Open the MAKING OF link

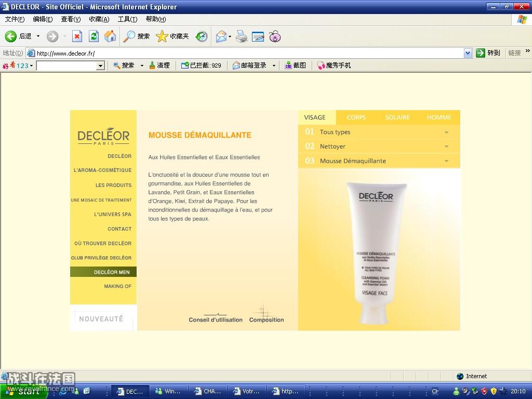[x=118, y=286]
